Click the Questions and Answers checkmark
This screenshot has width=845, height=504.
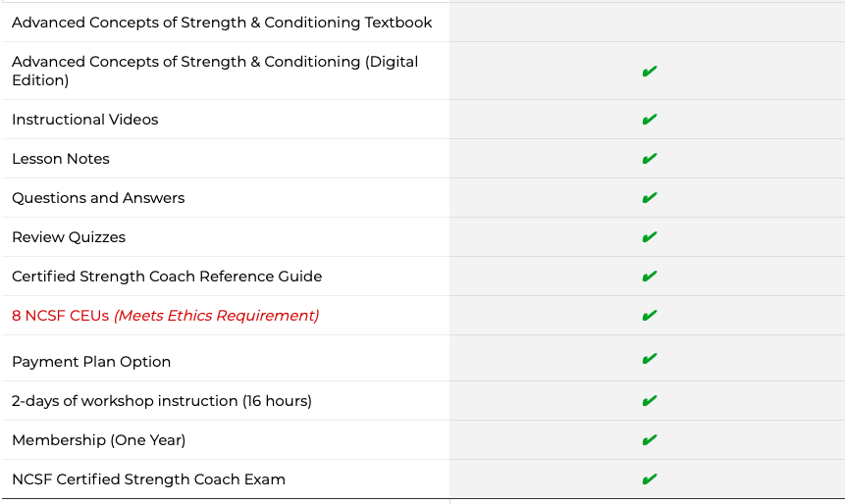pos(649,198)
